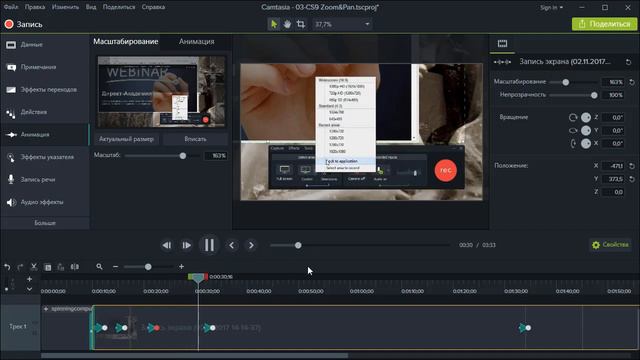Click the timeline zoom magnifier icon
This screenshot has width=640, height=360.
point(99,267)
